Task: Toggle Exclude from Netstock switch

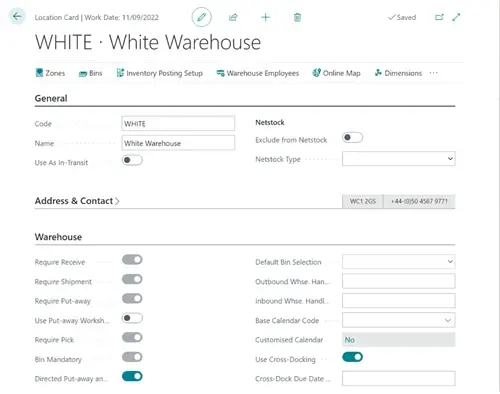Action: (x=352, y=137)
